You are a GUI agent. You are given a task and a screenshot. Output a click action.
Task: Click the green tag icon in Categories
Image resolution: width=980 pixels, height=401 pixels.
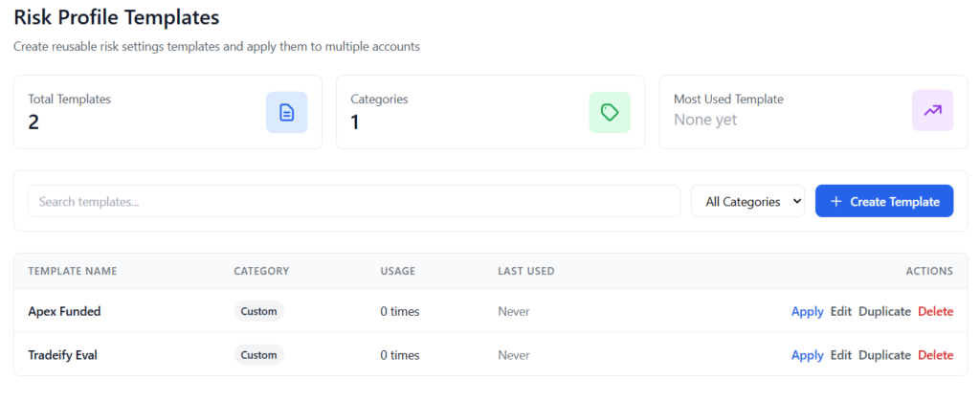click(610, 112)
